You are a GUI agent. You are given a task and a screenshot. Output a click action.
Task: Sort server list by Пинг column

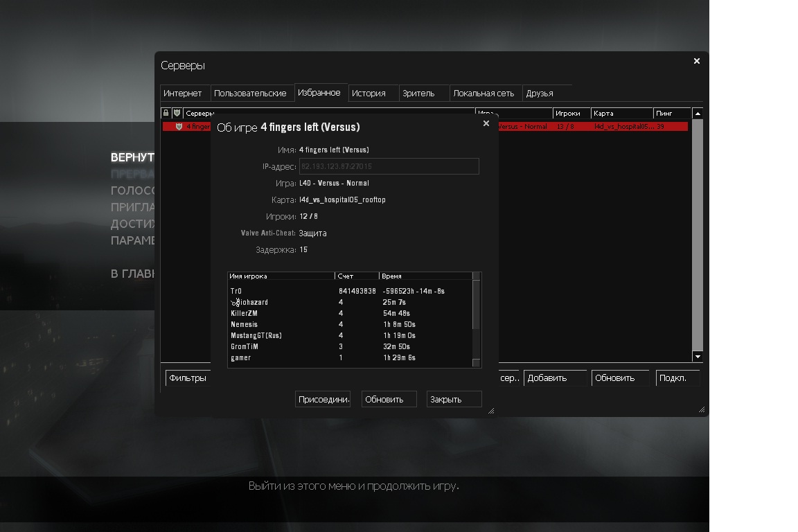pos(672,113)
